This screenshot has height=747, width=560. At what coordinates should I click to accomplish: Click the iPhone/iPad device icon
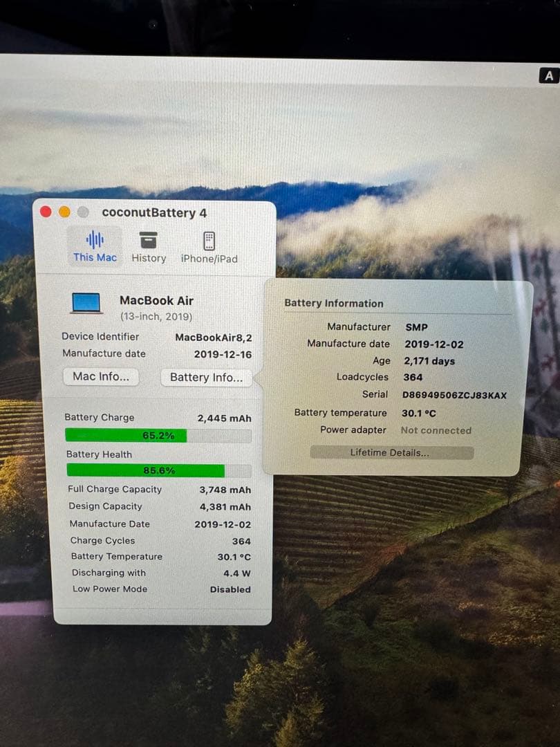coord(209,240)
